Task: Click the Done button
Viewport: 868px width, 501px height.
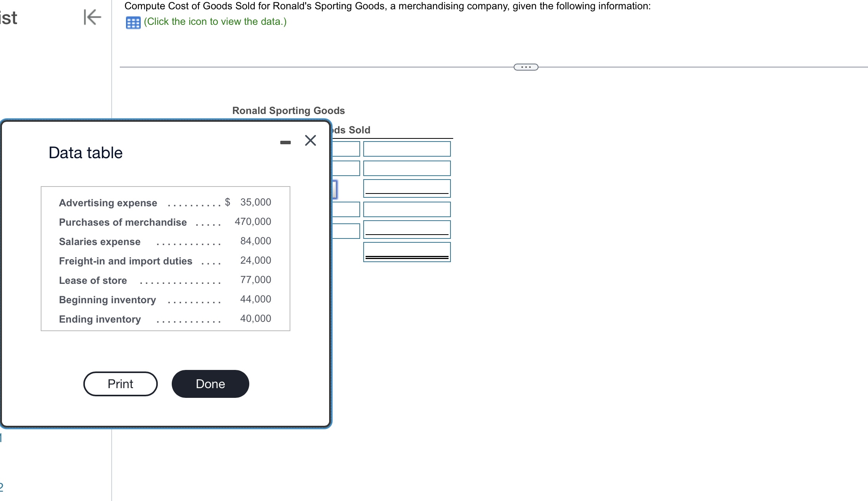Action: click(x=210, y=384)
